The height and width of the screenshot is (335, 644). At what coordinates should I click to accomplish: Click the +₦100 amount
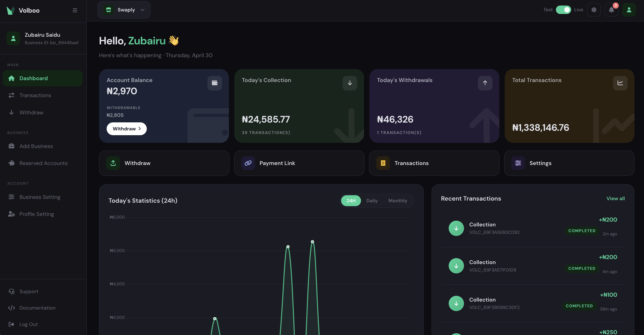608,295
